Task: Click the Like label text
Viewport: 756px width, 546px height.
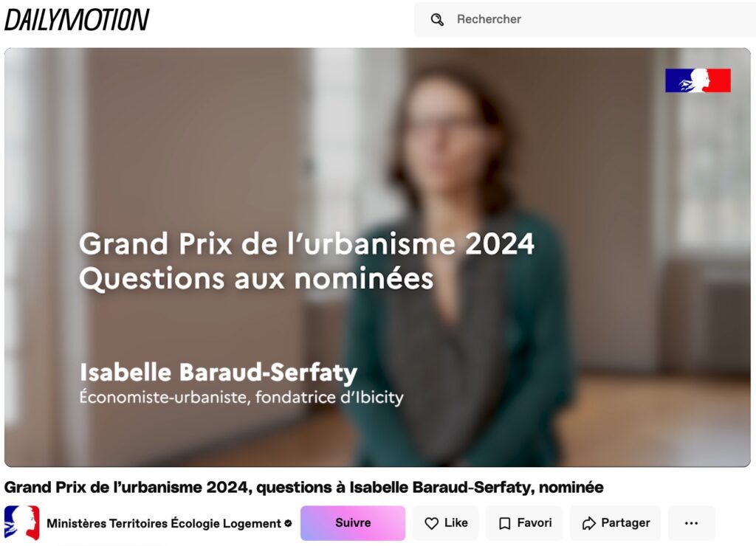Action: point(456,523)
